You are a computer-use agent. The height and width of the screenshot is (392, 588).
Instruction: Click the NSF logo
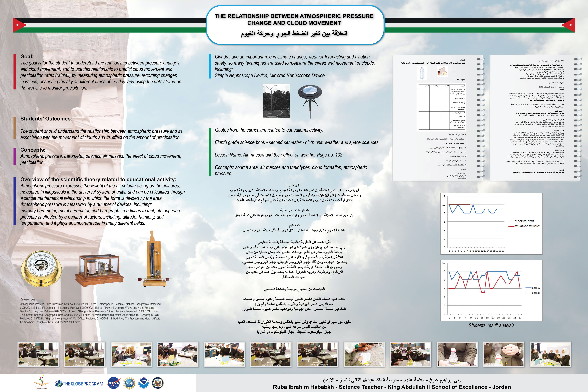(129, 383)
